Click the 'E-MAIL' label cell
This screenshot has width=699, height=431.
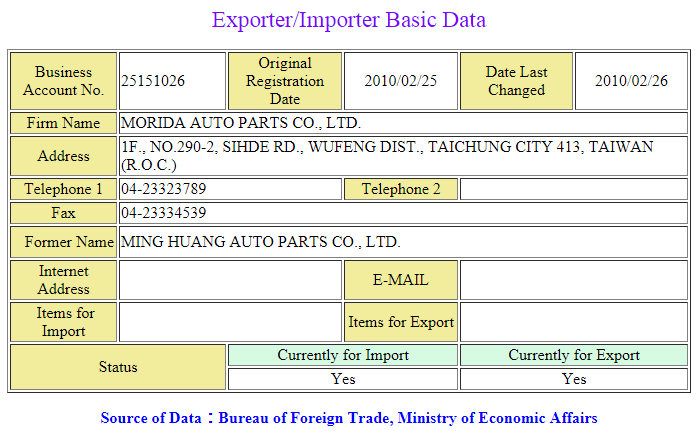coord(400,280)
